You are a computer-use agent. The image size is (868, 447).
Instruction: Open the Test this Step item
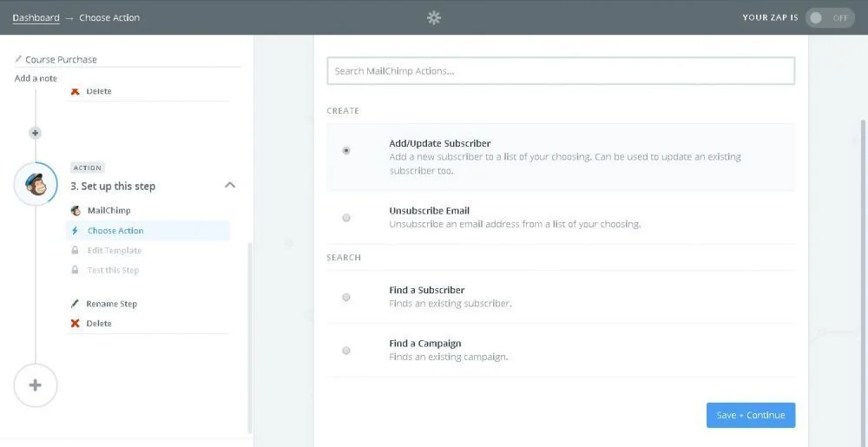113,271
